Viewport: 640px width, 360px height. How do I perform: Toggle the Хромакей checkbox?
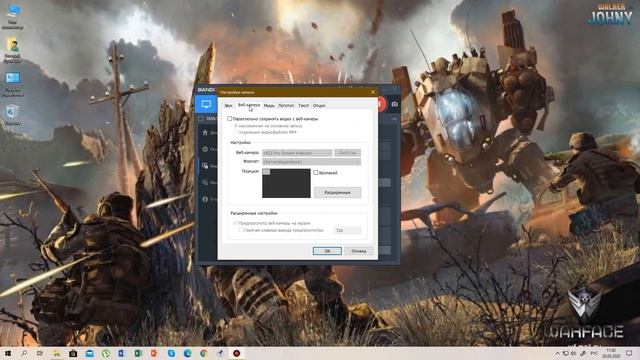(x=316, y=173)
